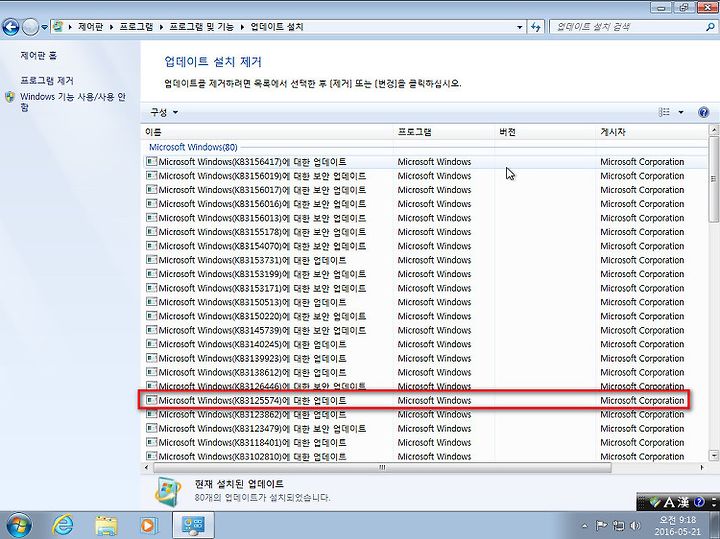Image resolution: width=720 pixels, height=539 pixels.
Task: Click the horizontal scrollbar right arrow
Action: 702,468
